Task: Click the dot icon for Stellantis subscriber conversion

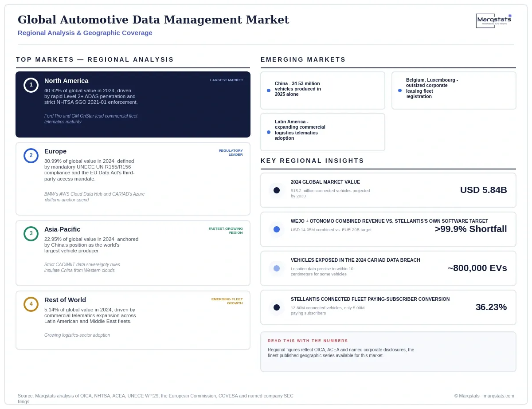Action: (x=277, y=307)
